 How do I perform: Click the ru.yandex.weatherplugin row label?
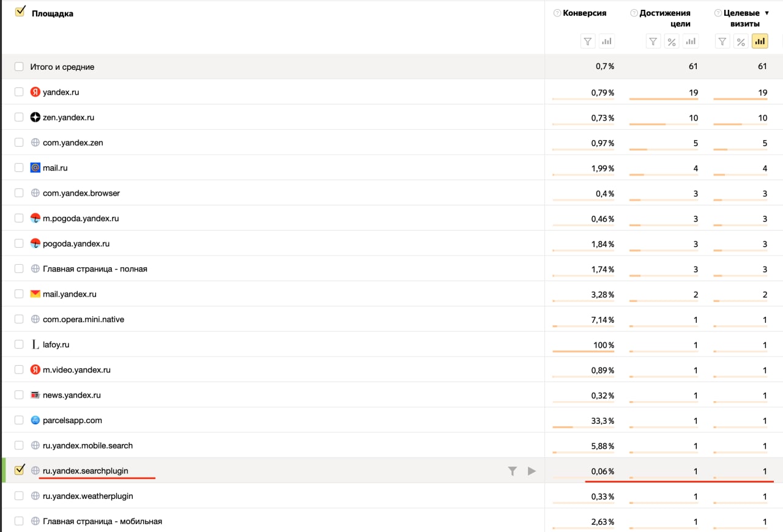pyautogui.click(x=87, y=496)
